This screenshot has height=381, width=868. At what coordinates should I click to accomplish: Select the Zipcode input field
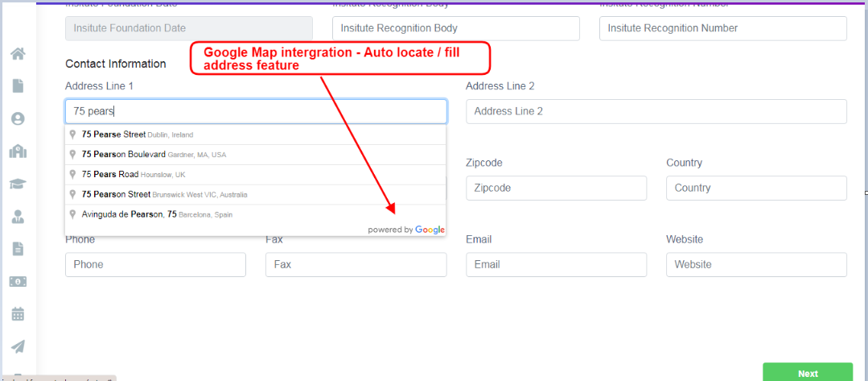pyautogui.click(x=557, y=188)
